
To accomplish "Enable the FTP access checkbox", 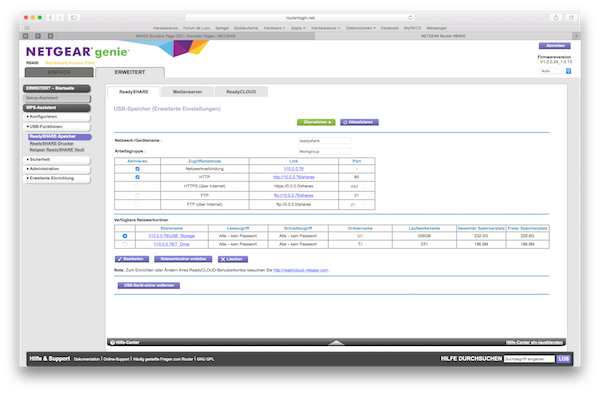I will [137, 195].
